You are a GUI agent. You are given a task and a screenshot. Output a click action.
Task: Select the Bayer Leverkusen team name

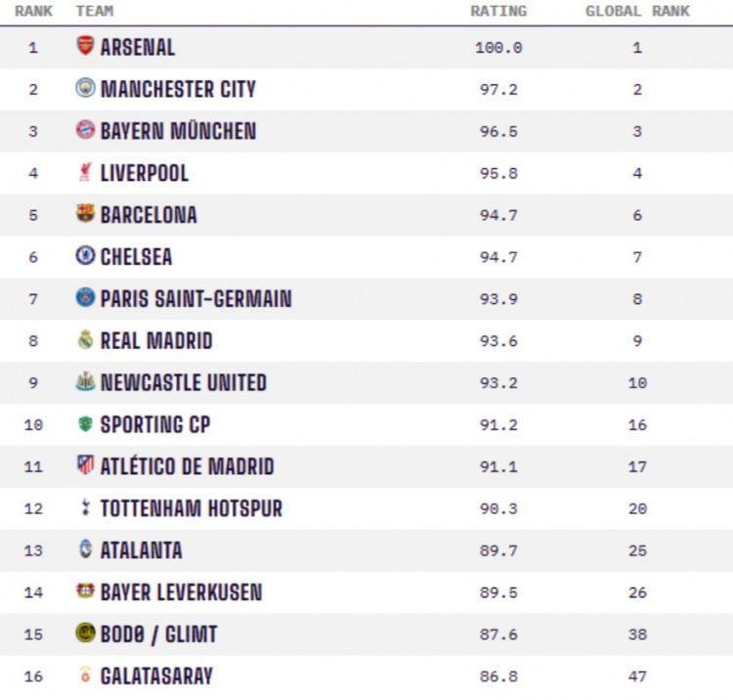tap(181, 592)
